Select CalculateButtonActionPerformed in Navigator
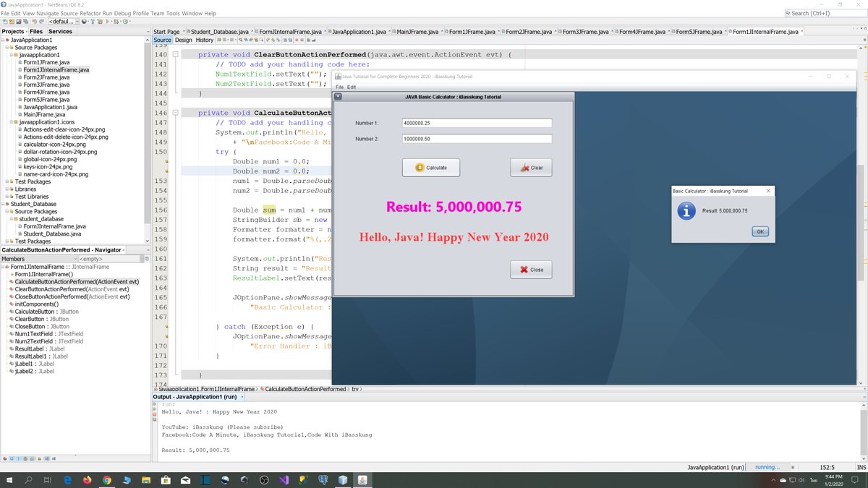The height and width of the screenshot is (488, 868). pos(77,281)
